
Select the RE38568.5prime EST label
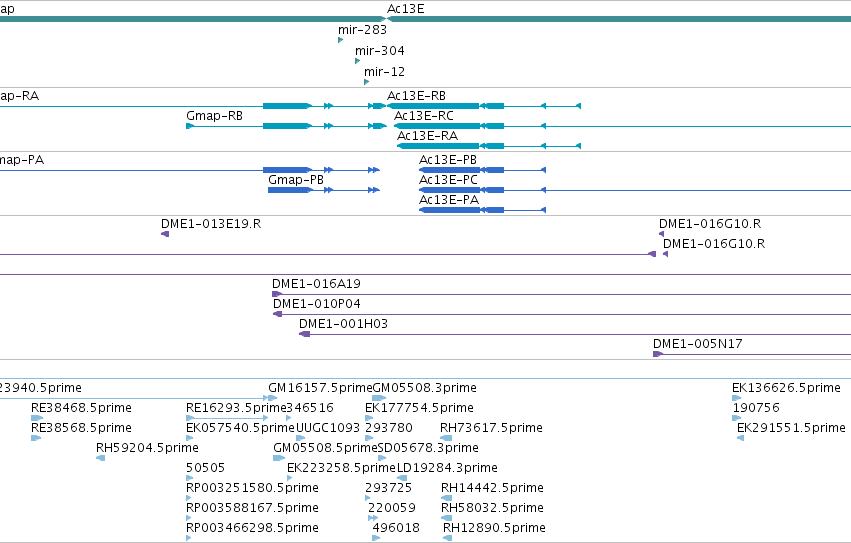coord(81,428)
